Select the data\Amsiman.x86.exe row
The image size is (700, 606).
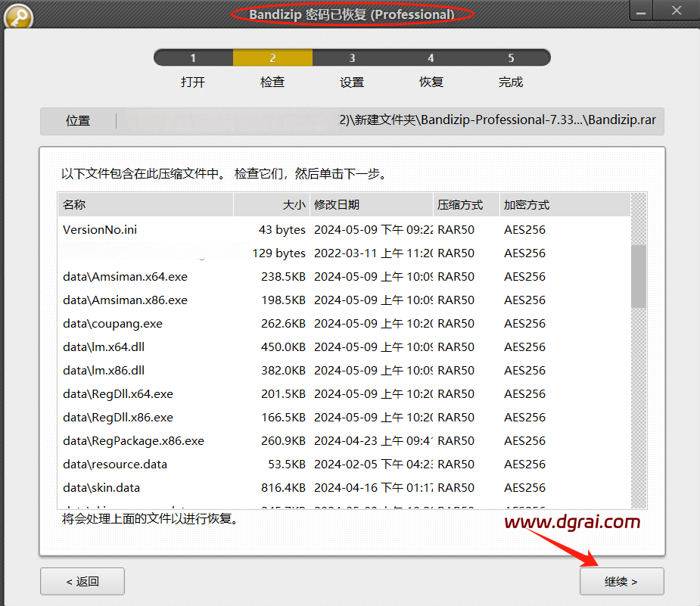pyautogui.click(x=344, y=300)
